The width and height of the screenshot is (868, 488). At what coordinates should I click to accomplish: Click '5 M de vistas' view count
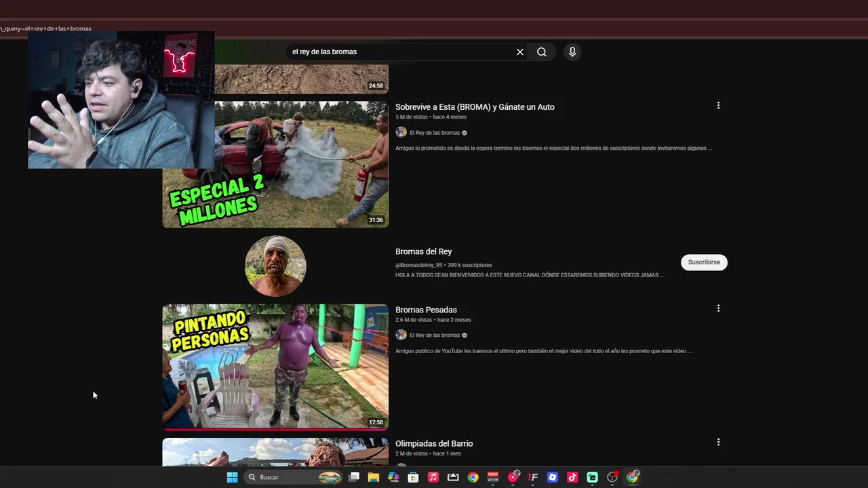point(412,117)
